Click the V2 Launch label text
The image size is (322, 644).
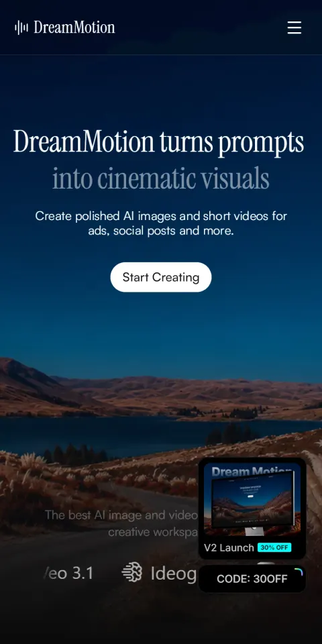[229, 548]
